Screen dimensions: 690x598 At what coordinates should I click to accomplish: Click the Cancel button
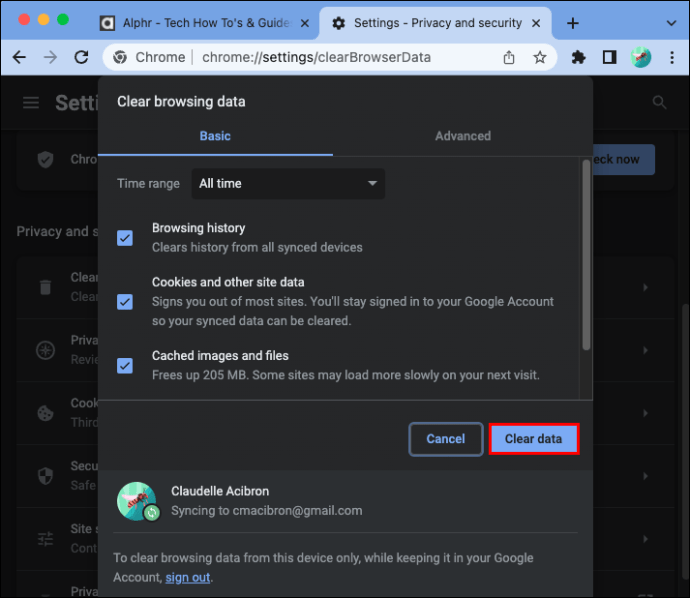446,439
